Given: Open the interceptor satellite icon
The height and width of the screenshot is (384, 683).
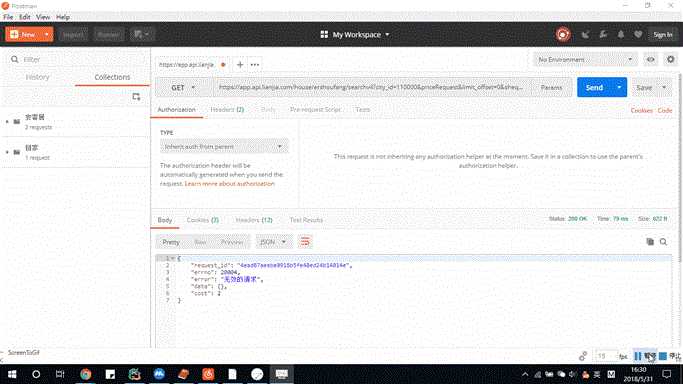Looking at the screenshot, I should [585, 34].
